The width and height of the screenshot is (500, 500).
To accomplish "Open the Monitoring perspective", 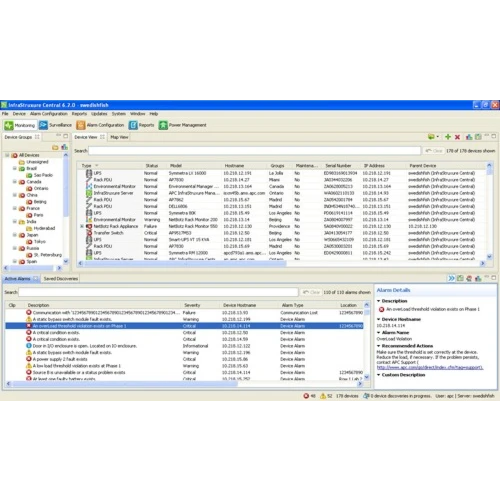I will pos(20,125).
